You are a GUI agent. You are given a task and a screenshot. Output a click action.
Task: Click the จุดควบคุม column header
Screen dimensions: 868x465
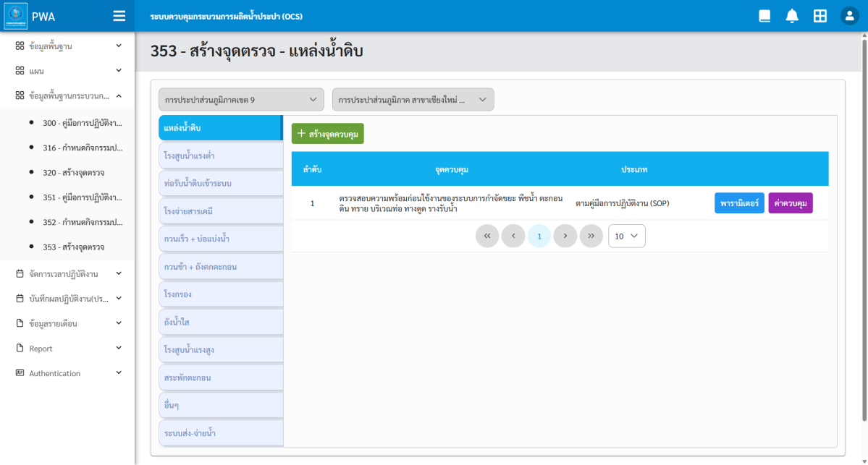452,169
